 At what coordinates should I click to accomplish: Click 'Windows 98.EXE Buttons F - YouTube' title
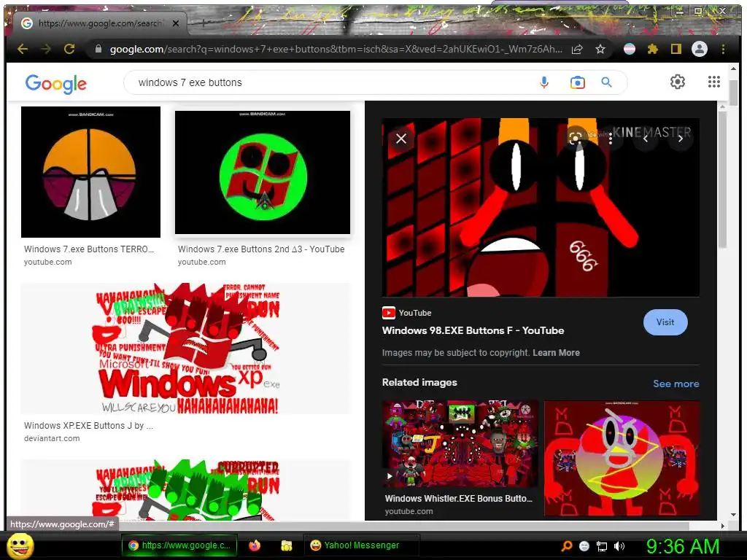(473, 330)
